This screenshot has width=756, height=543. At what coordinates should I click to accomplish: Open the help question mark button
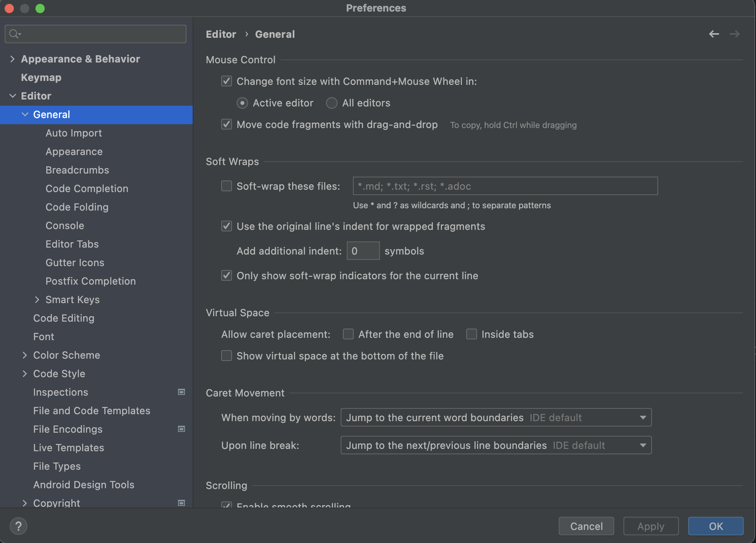[x=18, y=526]
